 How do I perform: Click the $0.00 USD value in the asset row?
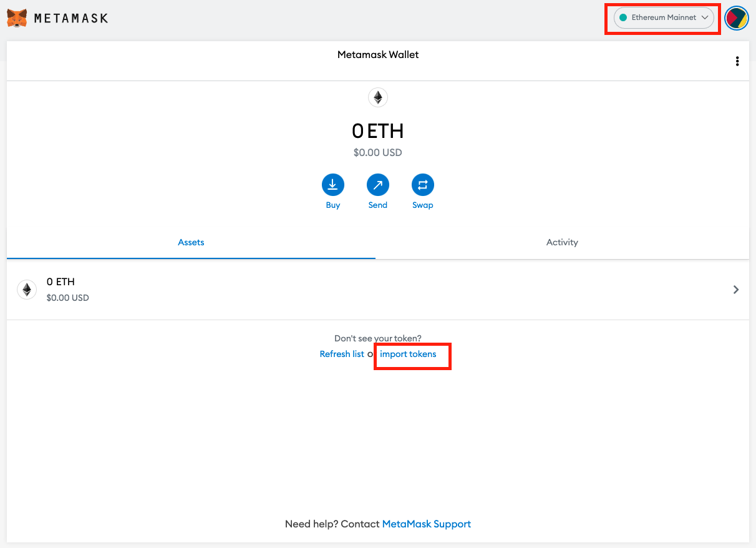tap(67, 298)
